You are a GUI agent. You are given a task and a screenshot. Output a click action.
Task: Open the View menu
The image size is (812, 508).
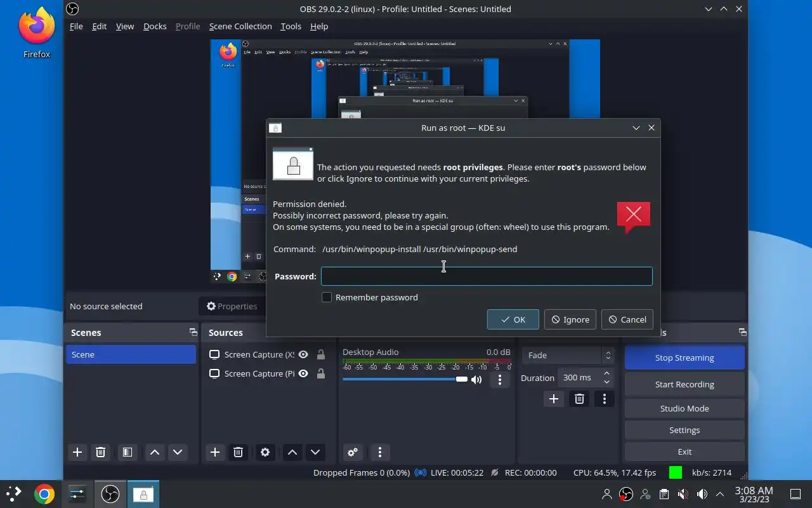click(125, 26)
